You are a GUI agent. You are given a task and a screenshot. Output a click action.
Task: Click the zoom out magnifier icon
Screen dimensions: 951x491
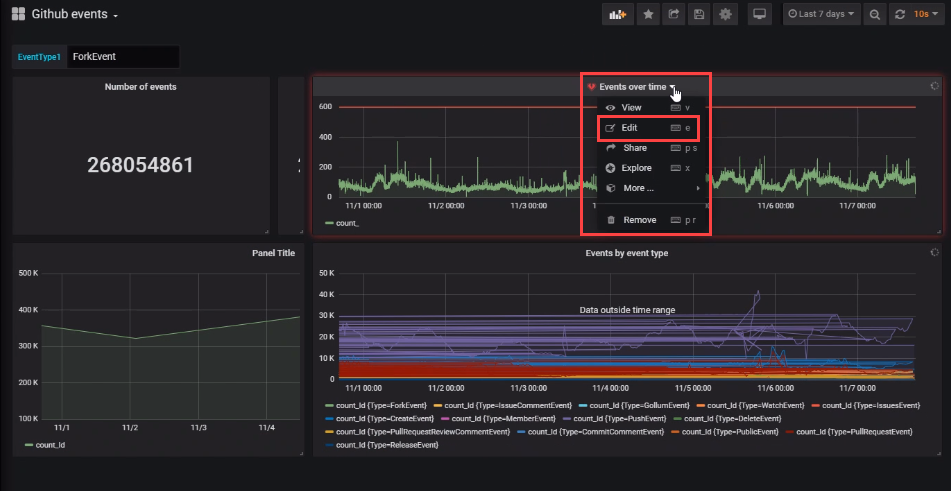[x=875, y=14]
